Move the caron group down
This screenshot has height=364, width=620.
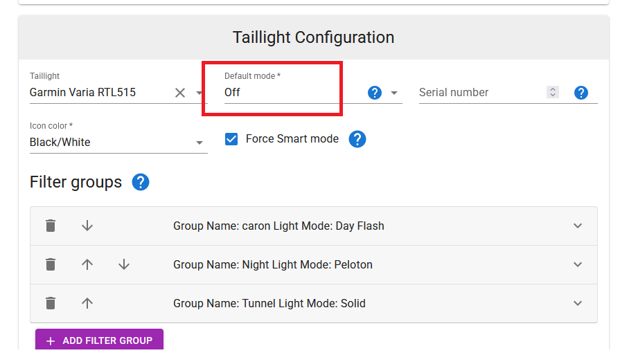(x=87, y=226)
